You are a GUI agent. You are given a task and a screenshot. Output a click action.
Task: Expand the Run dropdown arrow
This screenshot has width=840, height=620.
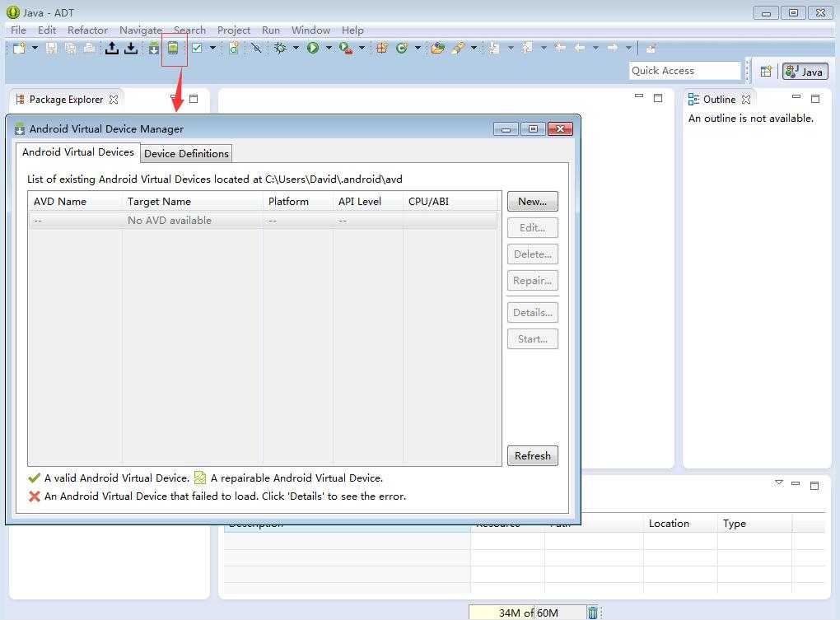tap(329, 49)
